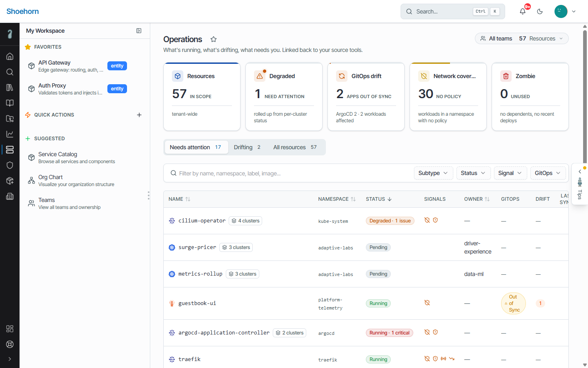Open the Org Chart suggestion
The height and width of the screenshot is (368, 588).
click(x=78, y=180)
